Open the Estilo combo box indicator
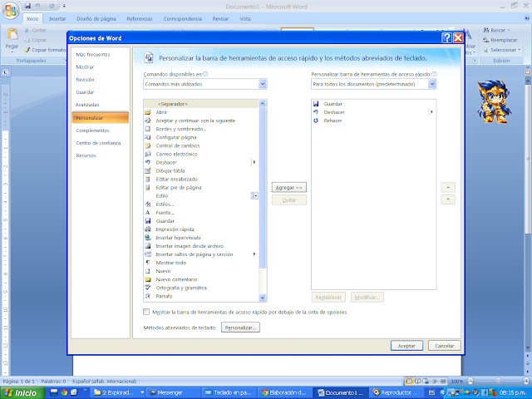 pos(254,196)
